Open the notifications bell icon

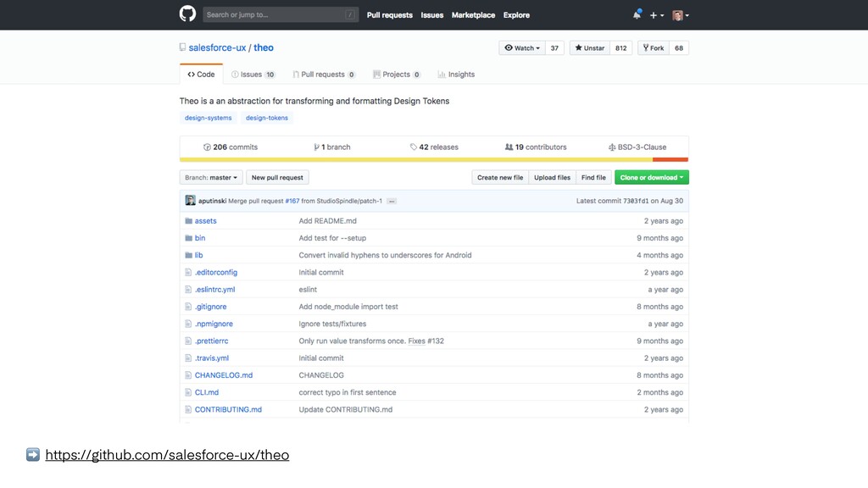[x=637, y=15]
